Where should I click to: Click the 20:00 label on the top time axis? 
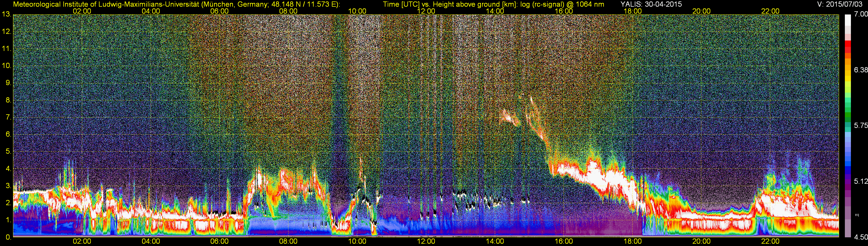click(x=702, y=11)
